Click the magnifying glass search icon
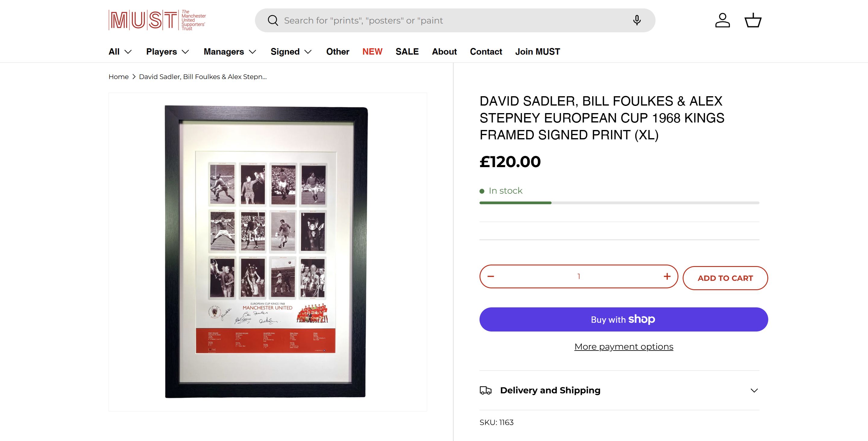Image resolution: width=868 pixels, height=441 pixels. click(272, 21)
